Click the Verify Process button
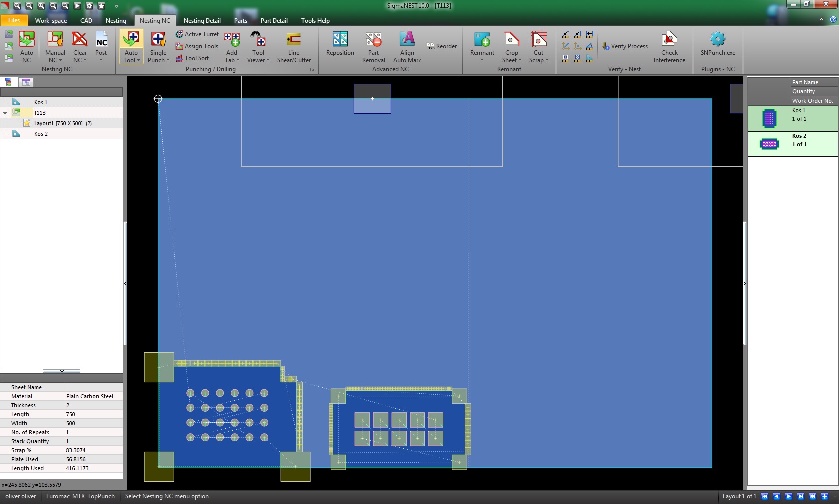Viewport: 839px width, 504px height. pos(625,46)
